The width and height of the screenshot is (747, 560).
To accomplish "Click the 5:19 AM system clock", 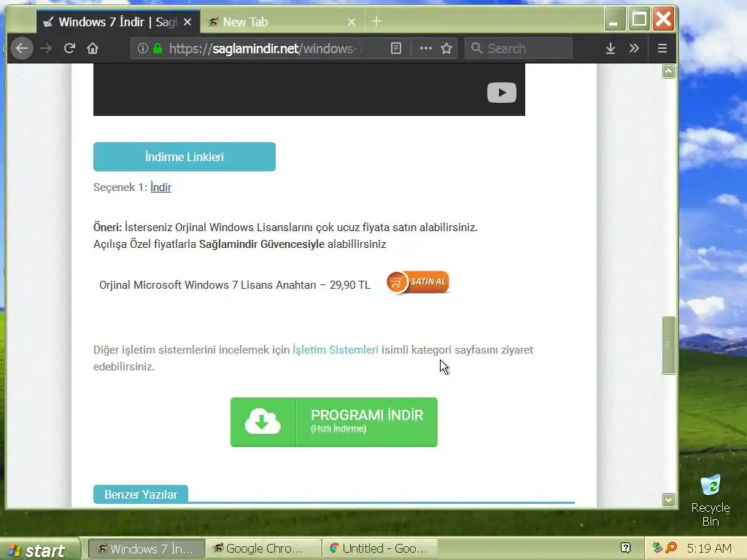I will (x=709, y=548).
